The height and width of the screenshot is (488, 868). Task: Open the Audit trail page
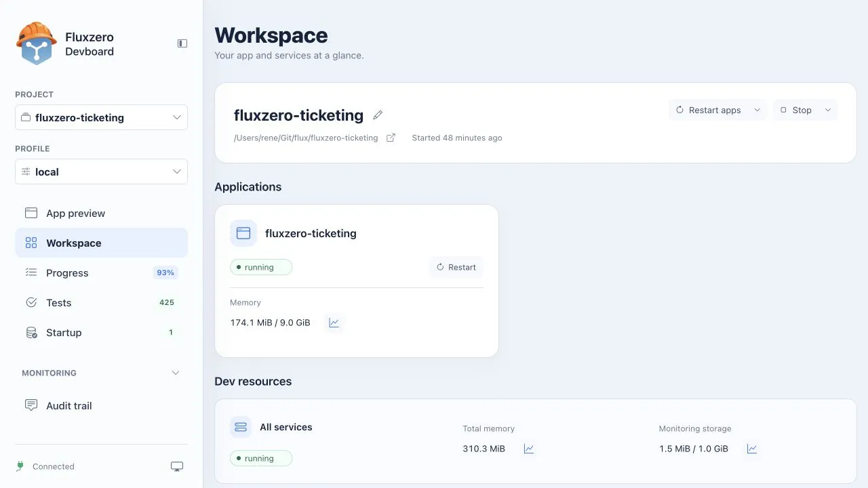101,405
